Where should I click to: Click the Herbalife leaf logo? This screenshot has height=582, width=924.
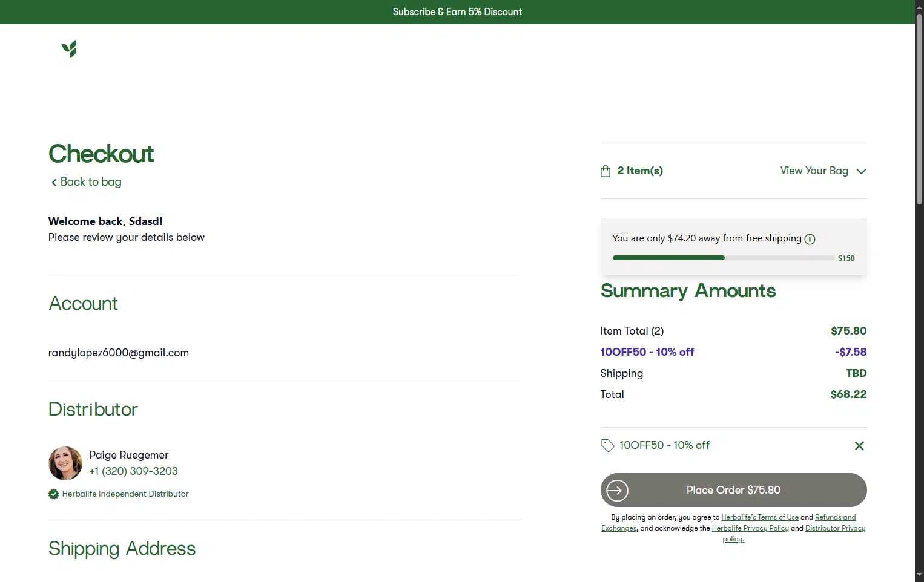(x=69, y=49)
